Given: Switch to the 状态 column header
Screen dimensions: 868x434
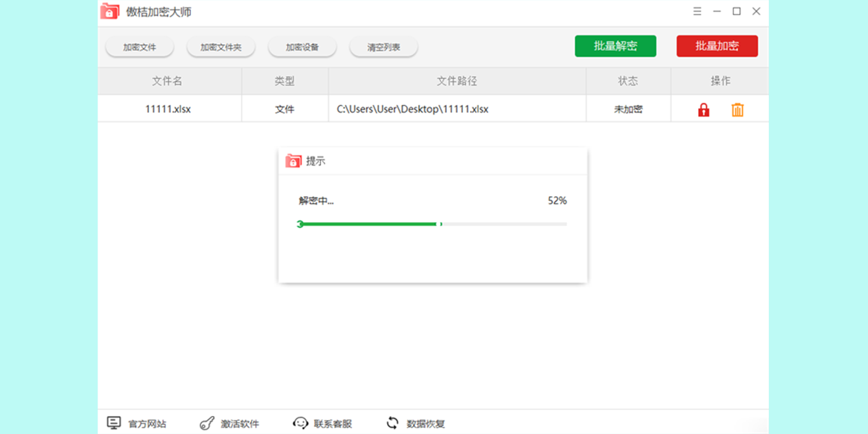Looking at the screenshot, I should click(x=628, y=80).
